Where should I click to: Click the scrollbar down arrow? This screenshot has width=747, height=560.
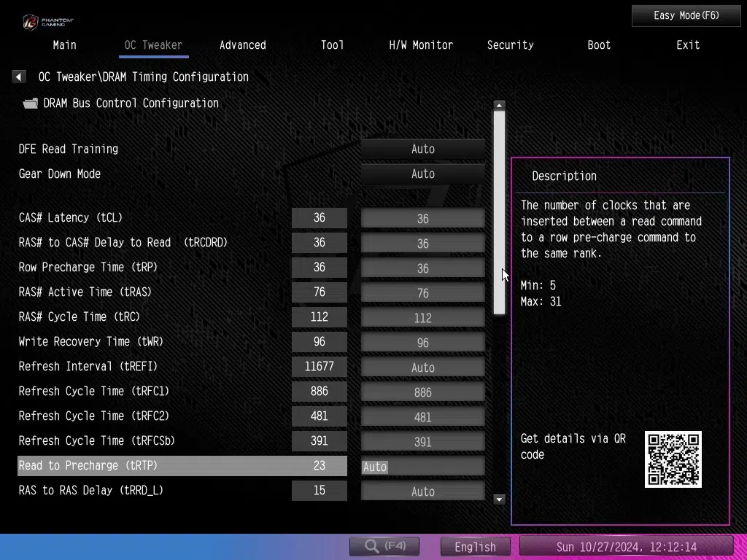(x=499, y=499)
